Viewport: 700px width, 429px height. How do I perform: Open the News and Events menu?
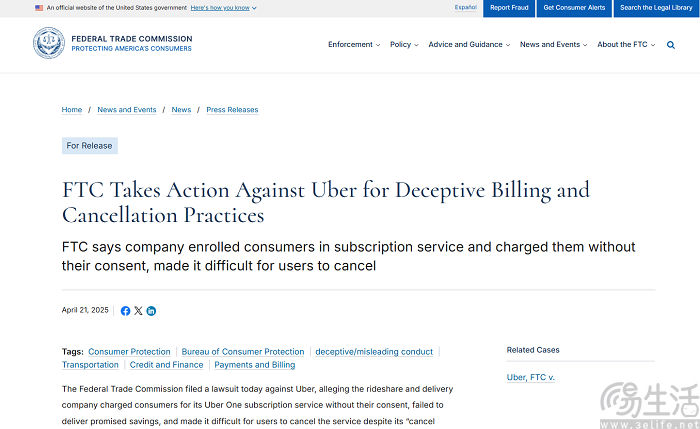click(x=553, y=45)
